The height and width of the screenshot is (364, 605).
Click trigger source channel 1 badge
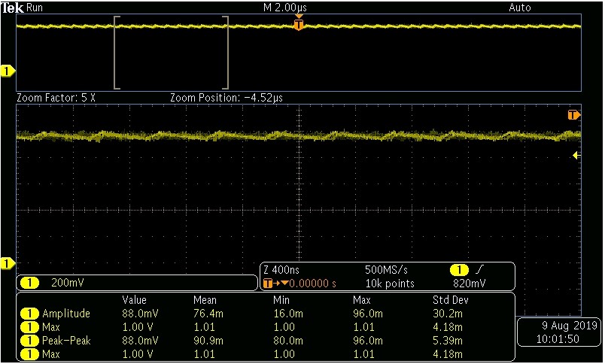(x=459, y=269)
